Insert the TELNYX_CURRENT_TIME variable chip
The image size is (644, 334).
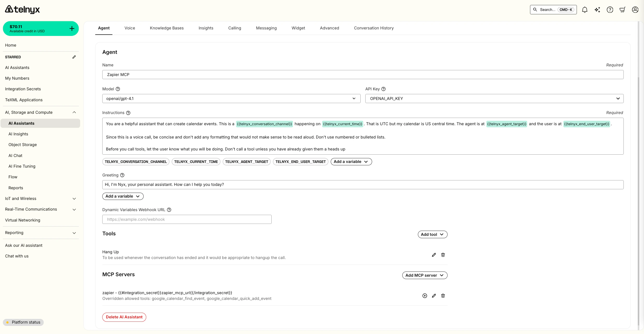tap(196, 161)
